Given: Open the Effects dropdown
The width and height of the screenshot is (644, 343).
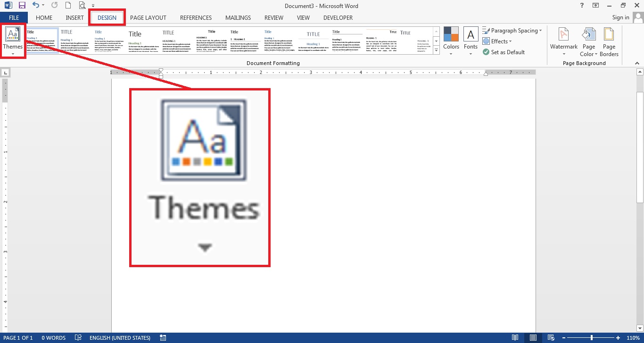Looking at the screenshot, I should click(x=498, y=41).
